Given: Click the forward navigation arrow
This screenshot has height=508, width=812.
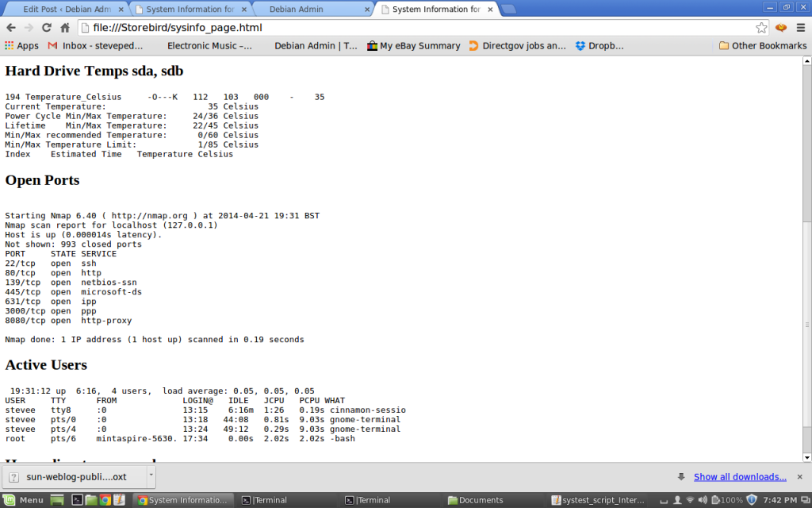Looking at the screenshot, I should 29,26.
